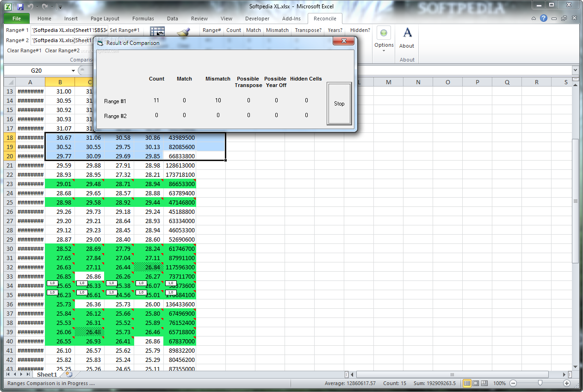583x392 pixels.
Task: Click the 100% zoom level indicator
Action: (499, 383)
